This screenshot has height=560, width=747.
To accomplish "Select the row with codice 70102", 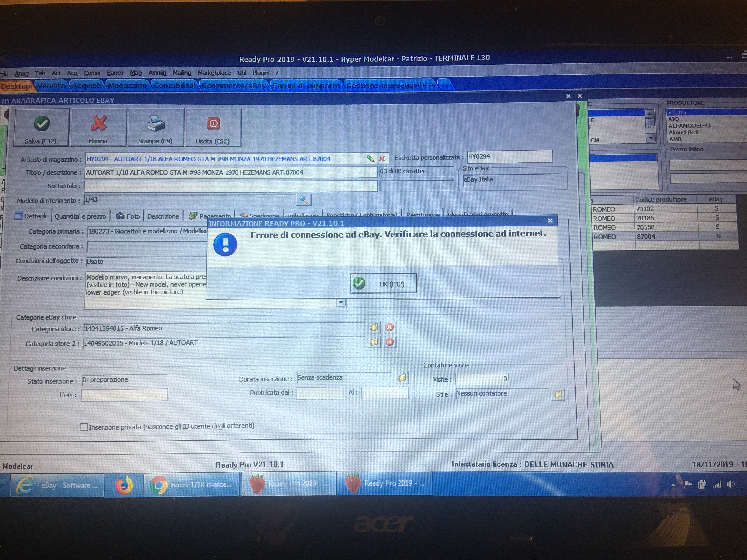I will coord(664,209).
